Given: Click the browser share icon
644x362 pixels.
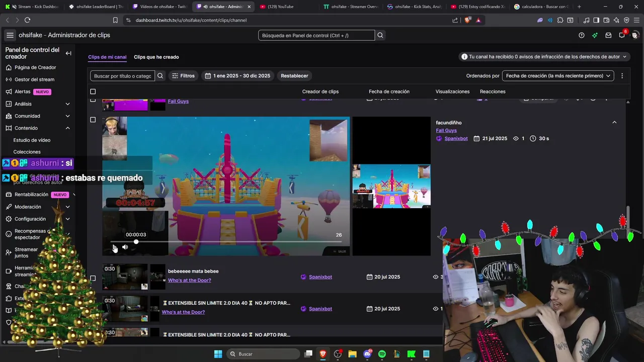Looking at the screenshot, I should [455, 20].
